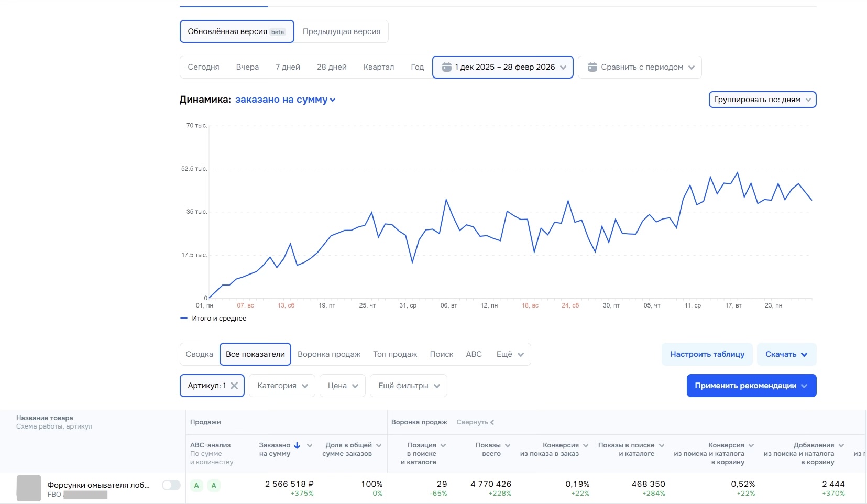Open Конверсия из поиска в корзину chevron
The image size is (867, 504).
point(751,445)
